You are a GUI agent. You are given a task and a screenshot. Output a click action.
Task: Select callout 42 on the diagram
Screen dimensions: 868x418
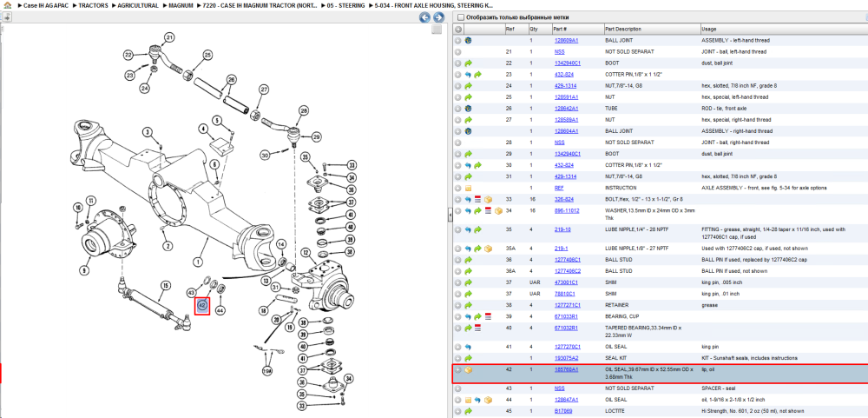tap(202, 305)
